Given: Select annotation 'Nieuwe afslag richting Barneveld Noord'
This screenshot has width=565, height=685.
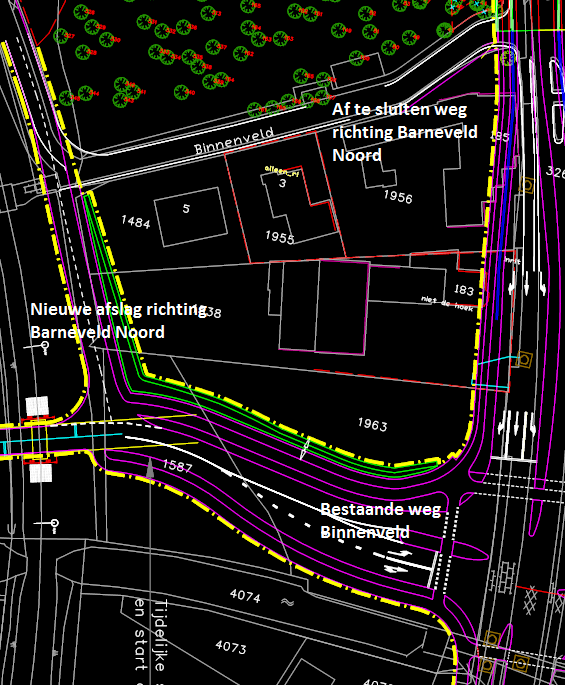Looking at the screenshot, I should coord(119,321).
